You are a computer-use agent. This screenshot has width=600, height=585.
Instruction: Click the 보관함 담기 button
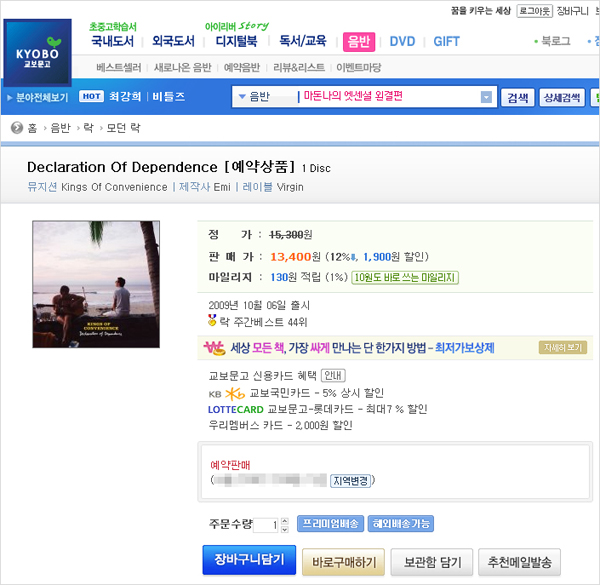432,562
